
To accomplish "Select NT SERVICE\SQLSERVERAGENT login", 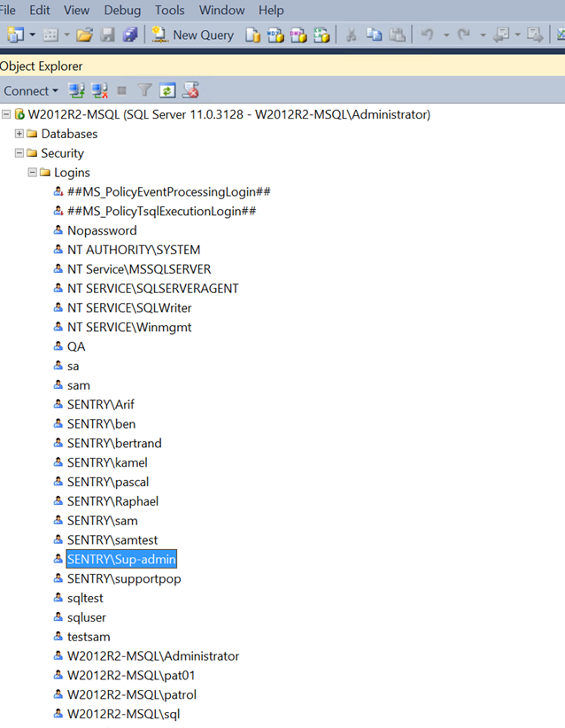I will (x=153, y=289).
